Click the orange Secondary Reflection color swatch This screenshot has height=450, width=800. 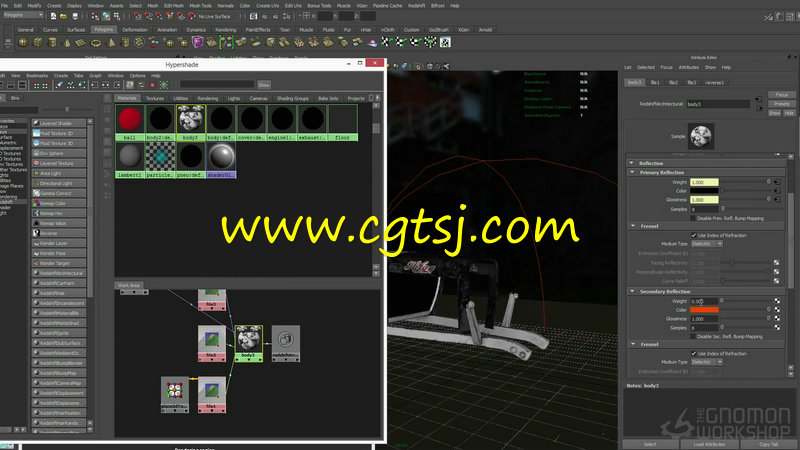[x=705, y=310]
